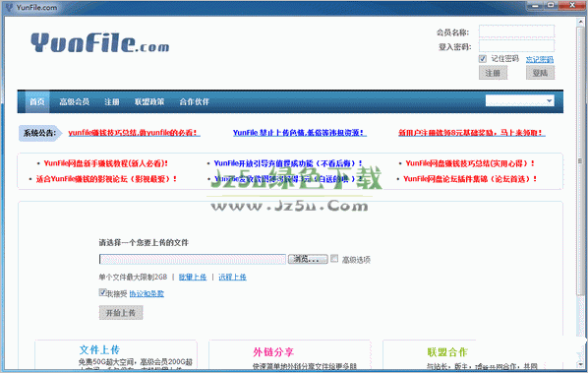The image size is (588, 373).
Task: Click the 会员名称 username input field
Action: click(517, 31)
